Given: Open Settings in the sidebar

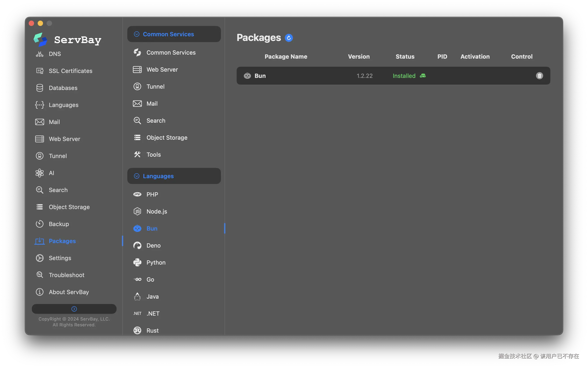Looking at the screenshot, I should pyautogui.click(x=60, y=258).
